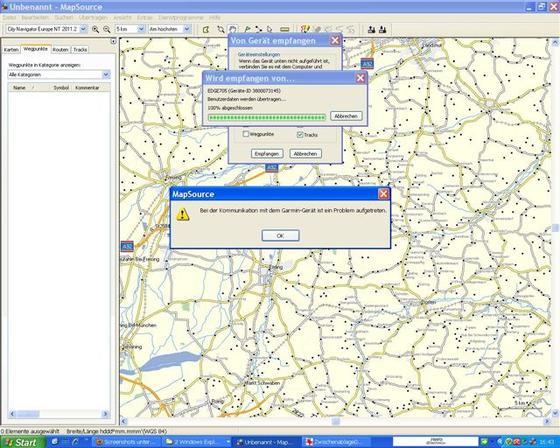560x448 pixels.
Task: Select the Hand pan tool
Action: 232,29
